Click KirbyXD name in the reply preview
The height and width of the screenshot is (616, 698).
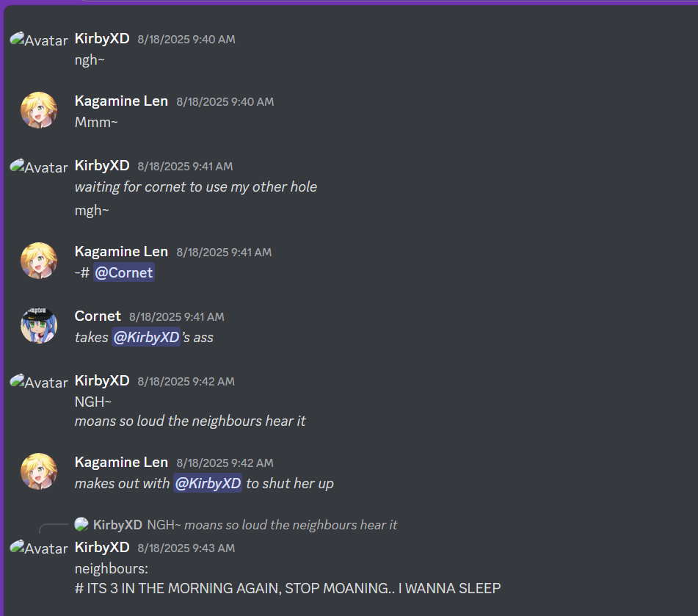pyautogui.click(x=117, y=525)
